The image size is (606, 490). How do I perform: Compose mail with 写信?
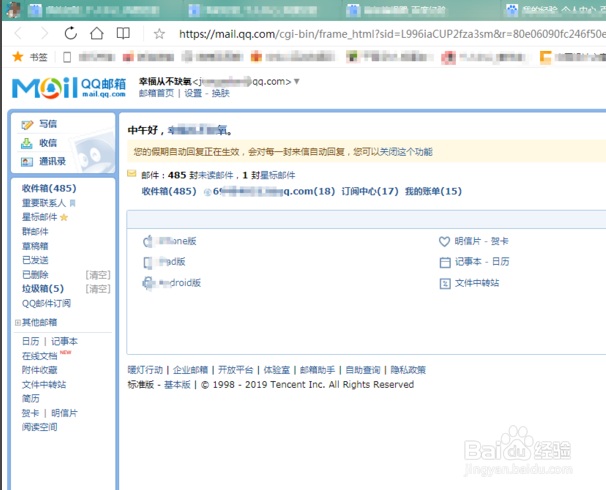coord(48,124)
